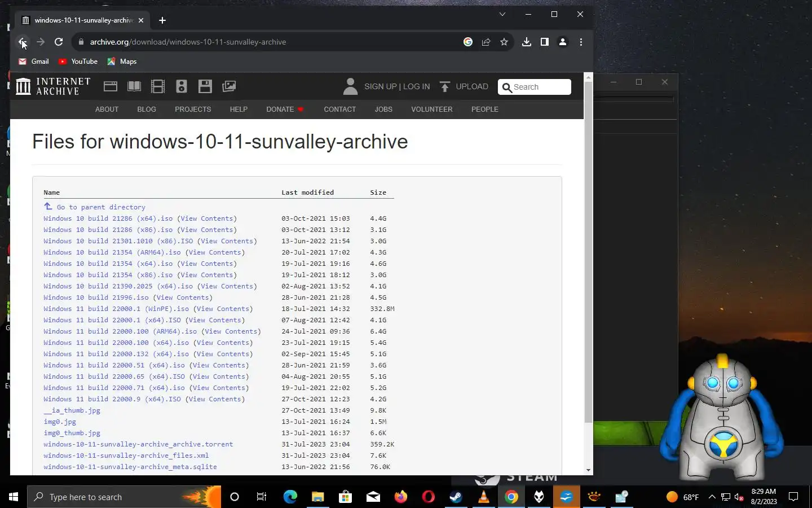Image resolution: width=812 pixels, height=508 pixels.
Task: Open sunvalley-archive_meta.sqlite link
Action: coord(130,467)
